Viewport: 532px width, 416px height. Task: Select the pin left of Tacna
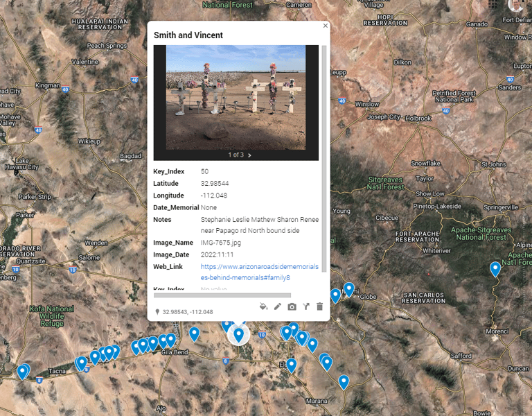22,372
